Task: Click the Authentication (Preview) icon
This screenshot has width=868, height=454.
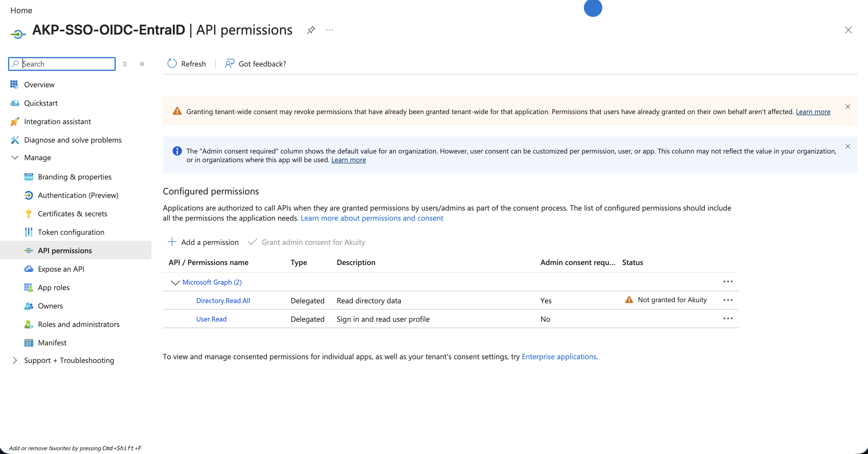Action: tap(29, 195)
